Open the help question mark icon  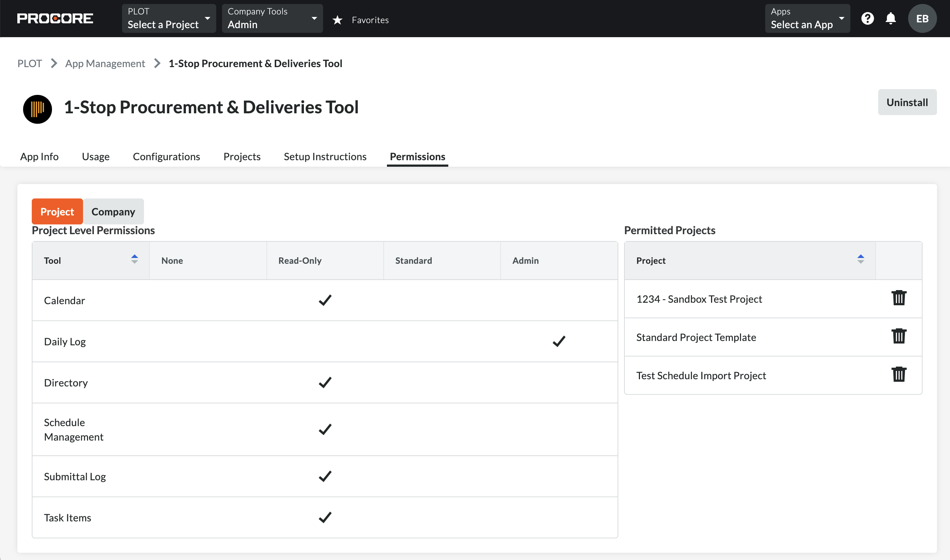(x=867, y=18)
